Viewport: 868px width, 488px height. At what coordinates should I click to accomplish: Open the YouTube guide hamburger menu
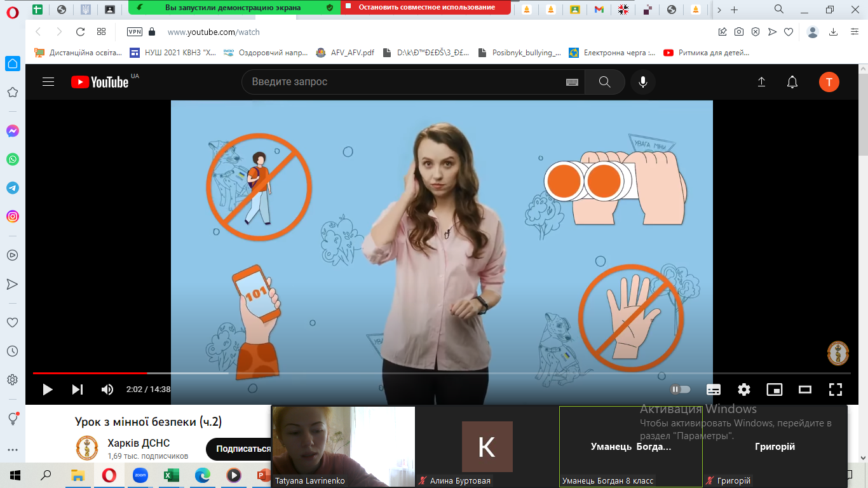tap(48, 81)
